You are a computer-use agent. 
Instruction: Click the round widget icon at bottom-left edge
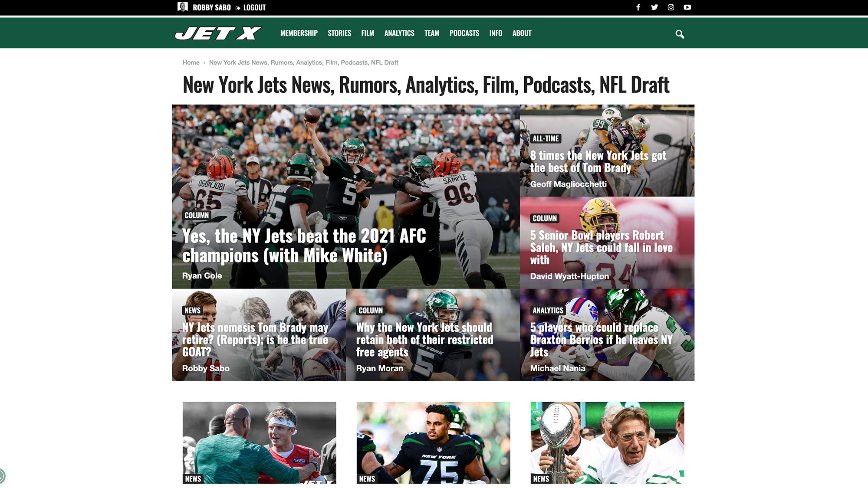tap(1, 476)
